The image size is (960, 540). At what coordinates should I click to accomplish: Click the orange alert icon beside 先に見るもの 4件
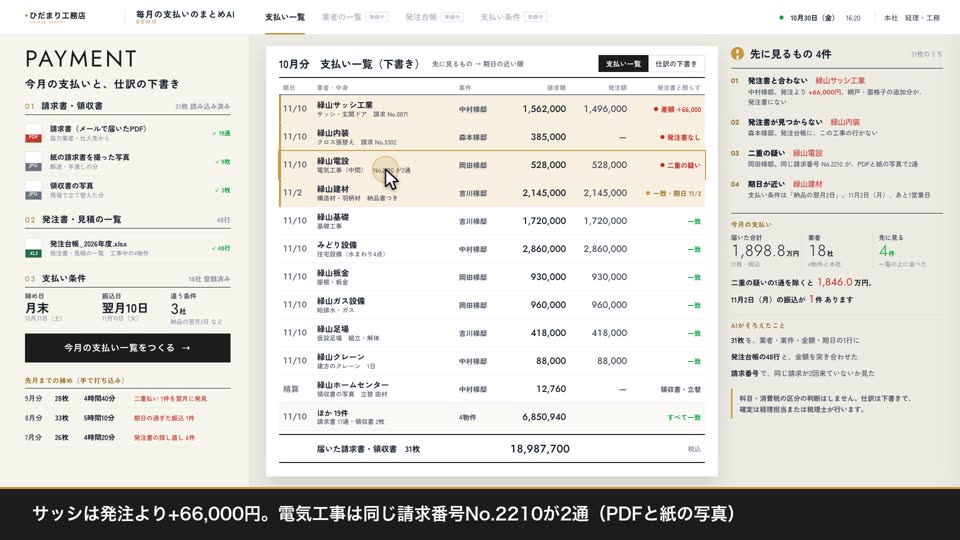click(x=737, y=54)
